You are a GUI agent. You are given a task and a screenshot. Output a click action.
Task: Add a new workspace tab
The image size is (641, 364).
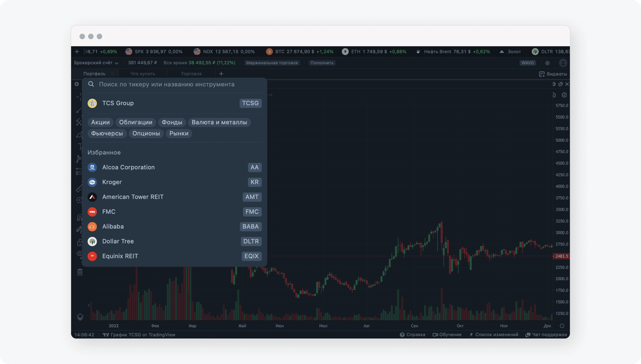click(x=221, y=74)
